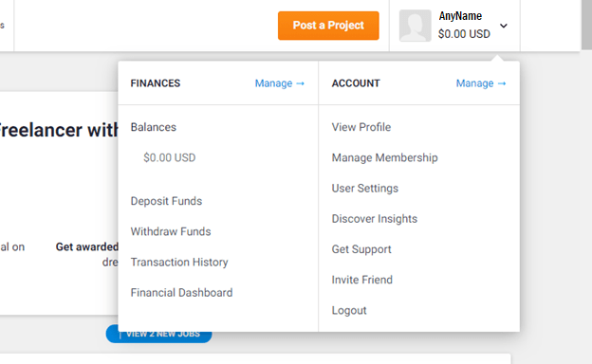
Task: Collapse the account dropdown chevron
Action: point(504,26)
